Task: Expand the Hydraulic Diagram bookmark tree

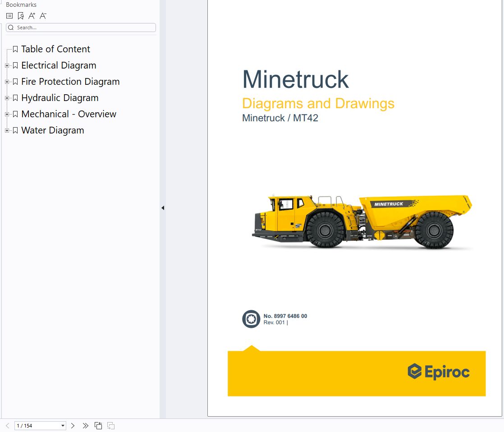Action: pos(7,98)
